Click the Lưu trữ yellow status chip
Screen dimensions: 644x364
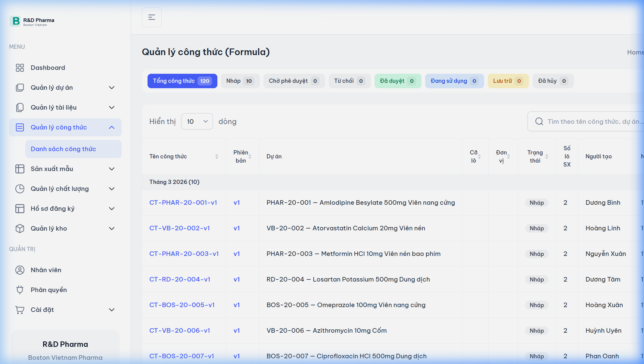click(508, 81)
